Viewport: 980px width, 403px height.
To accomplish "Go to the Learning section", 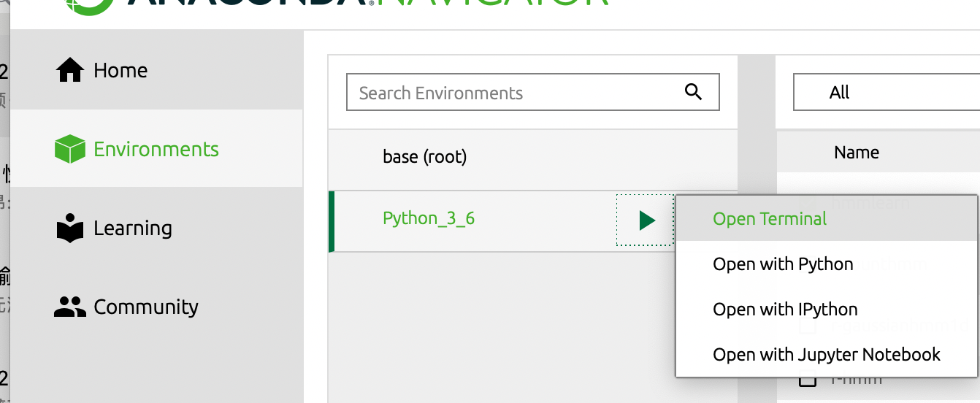I will coord(156,229).
